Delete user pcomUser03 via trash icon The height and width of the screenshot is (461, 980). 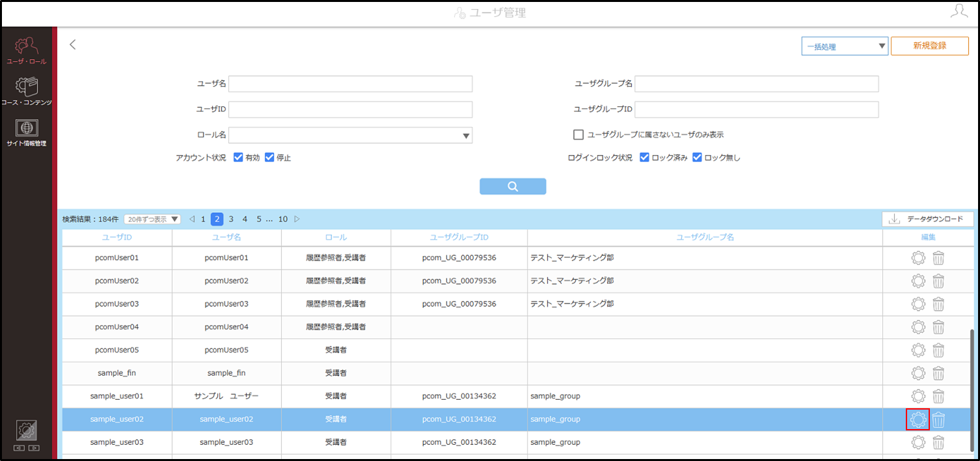click(x=938, y=304)
